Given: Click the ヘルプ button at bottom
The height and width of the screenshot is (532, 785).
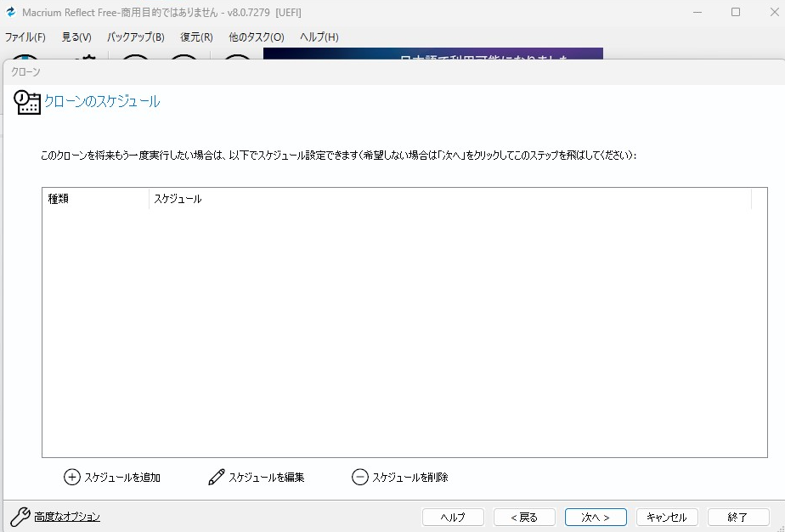Looking at the screenshot, I should [453, 517].
